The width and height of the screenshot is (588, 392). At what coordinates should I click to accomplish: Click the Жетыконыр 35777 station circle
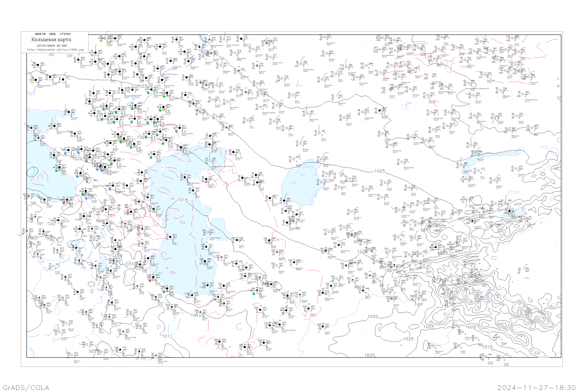(402, 162)
